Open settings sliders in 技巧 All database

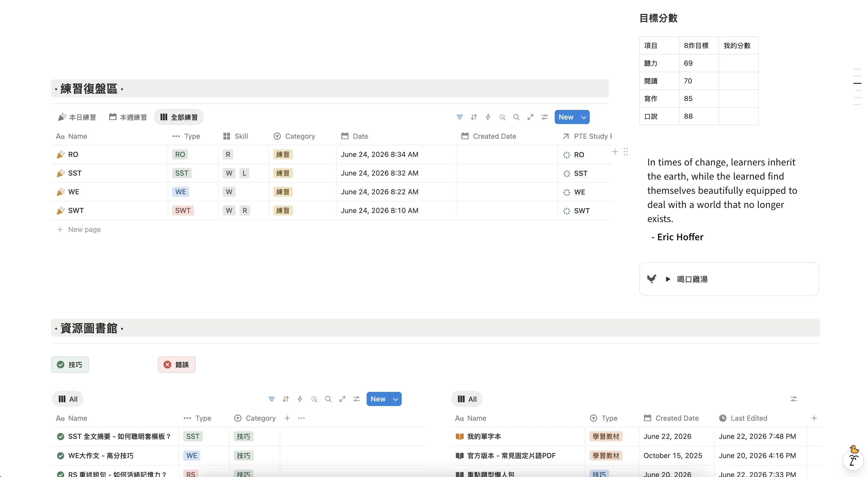356,399
